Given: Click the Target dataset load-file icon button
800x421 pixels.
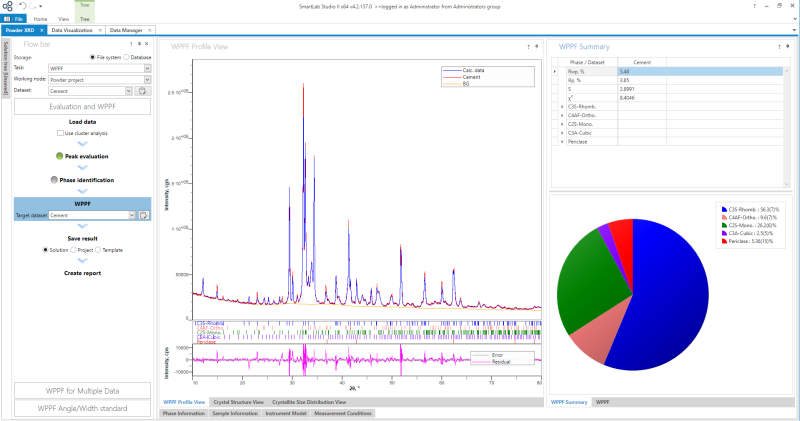Looking at the screenshot, I should click(144, 215).
